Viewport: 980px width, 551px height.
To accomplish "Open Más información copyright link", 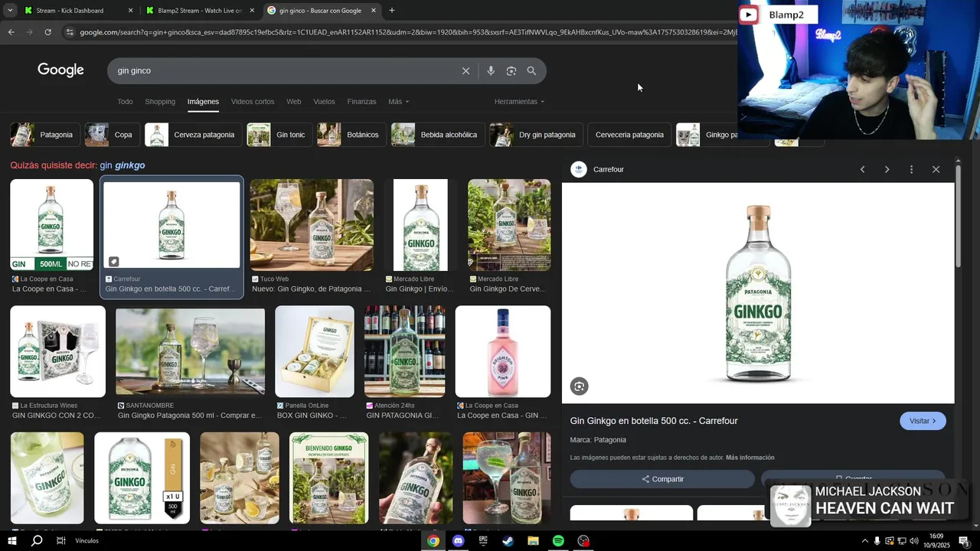I will pos(750,458).
